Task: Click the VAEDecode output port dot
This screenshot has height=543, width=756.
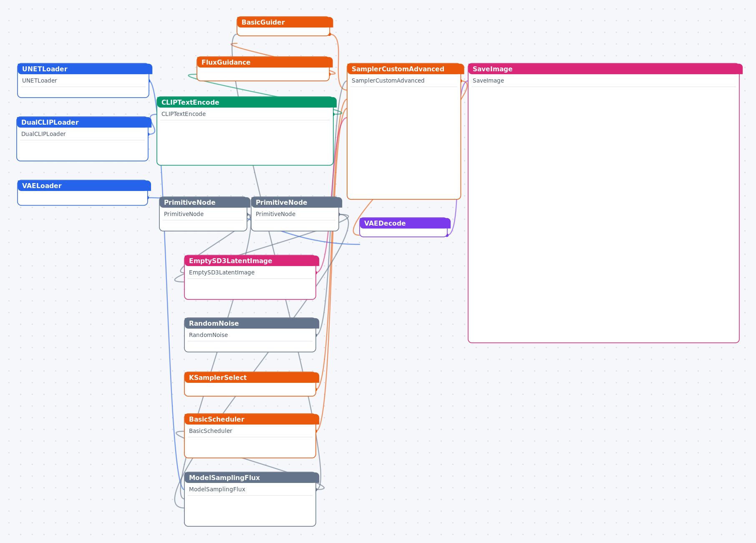Action: tap(447, 235)
